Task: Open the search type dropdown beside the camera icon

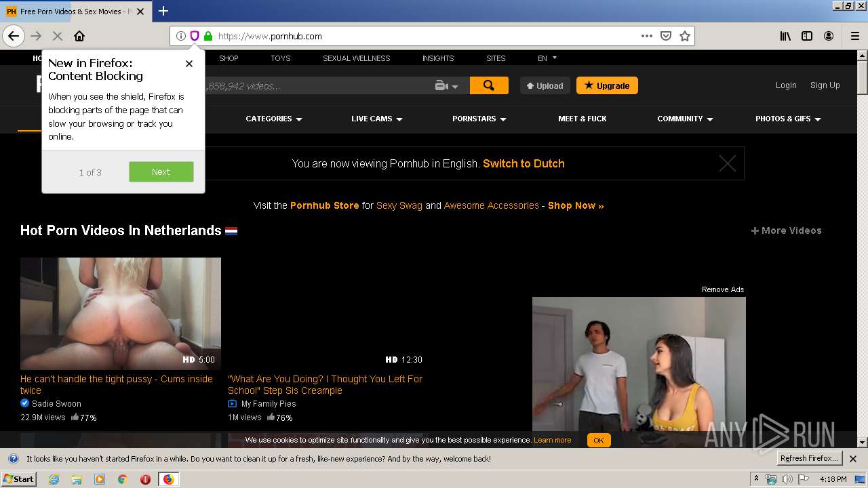Action: click(455, 86)
